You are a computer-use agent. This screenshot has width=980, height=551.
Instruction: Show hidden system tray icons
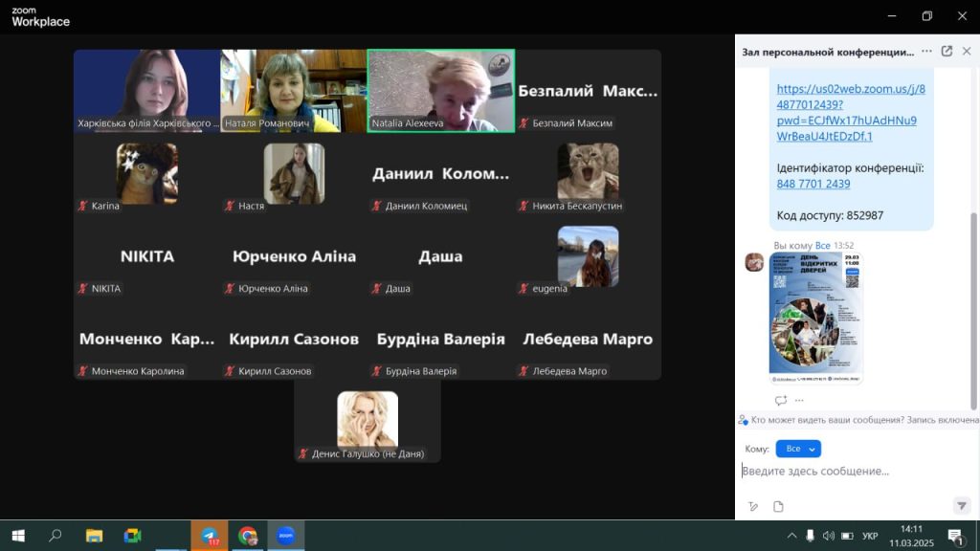coord(791,536)
